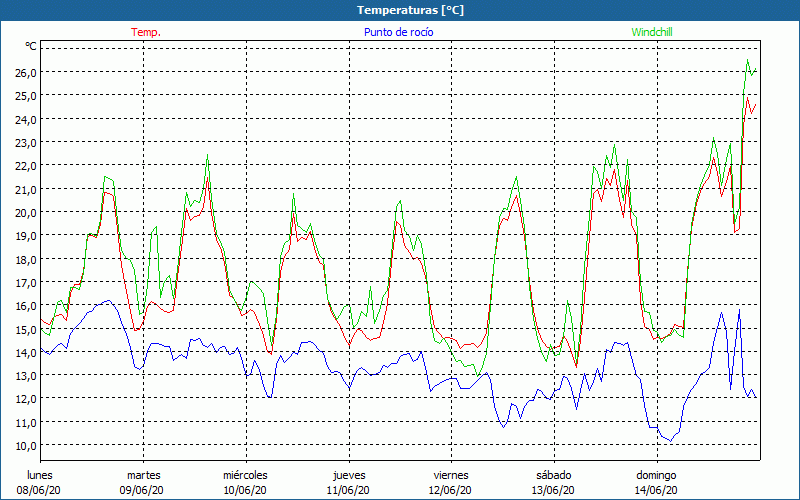Click the 'martes' day label
The image size is (800, 500).
[144, 475]
